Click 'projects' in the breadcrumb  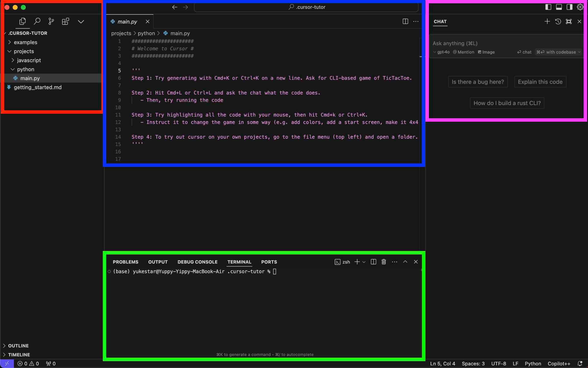click(121, 33)
